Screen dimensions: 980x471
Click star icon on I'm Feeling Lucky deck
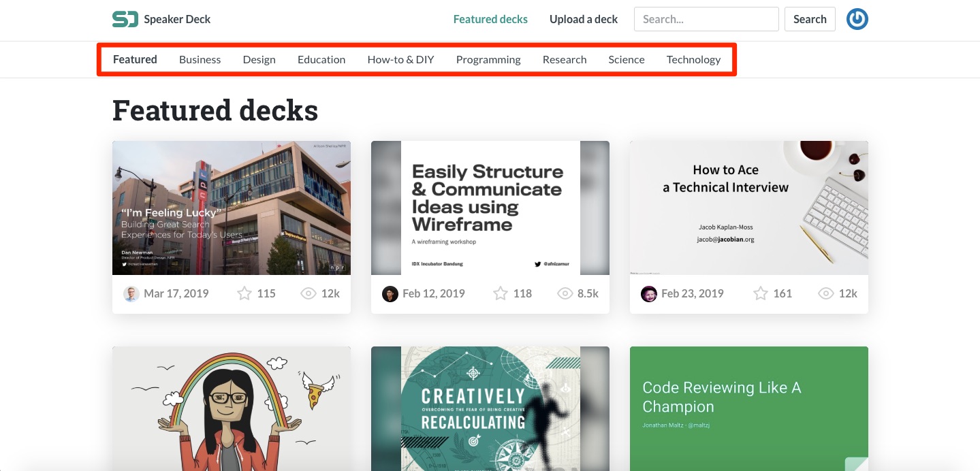coord(244,293)
